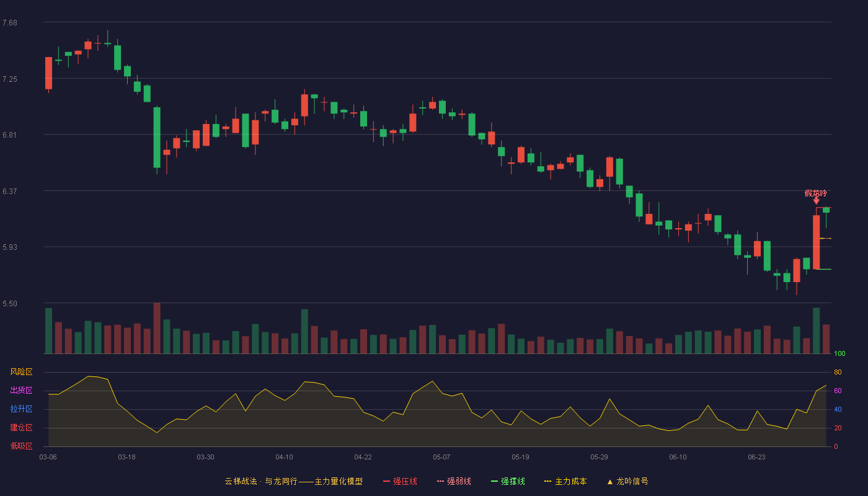Click the 低吸区 zone label
Image resolution: width=868 pixels, height=496 pixels.
[x=21, y=446]
